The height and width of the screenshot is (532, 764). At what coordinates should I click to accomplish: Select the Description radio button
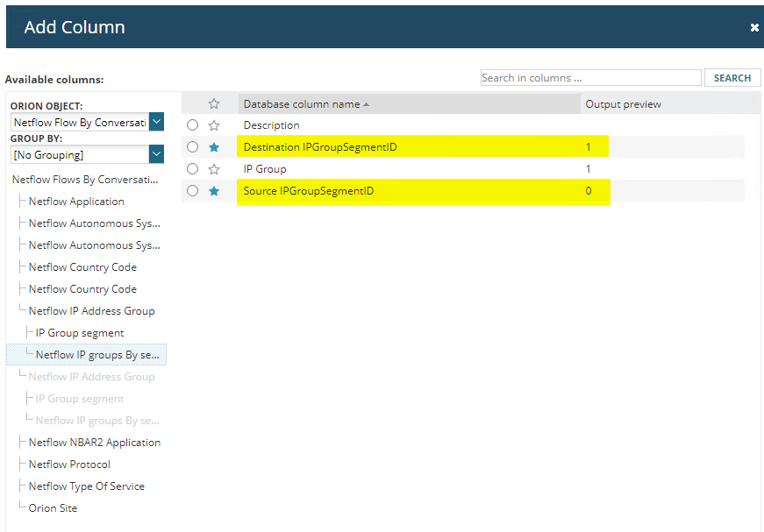192,125
